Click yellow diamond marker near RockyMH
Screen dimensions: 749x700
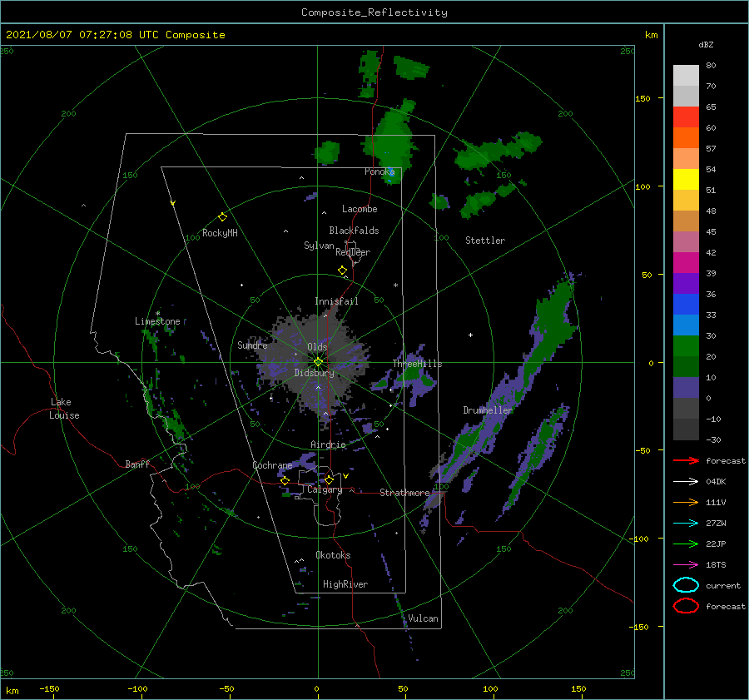222,217
